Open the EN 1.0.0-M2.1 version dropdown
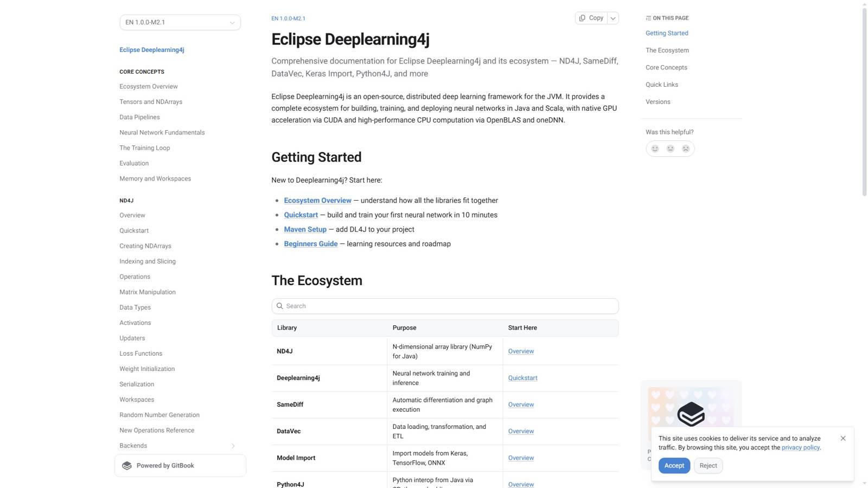 (180, 22)
